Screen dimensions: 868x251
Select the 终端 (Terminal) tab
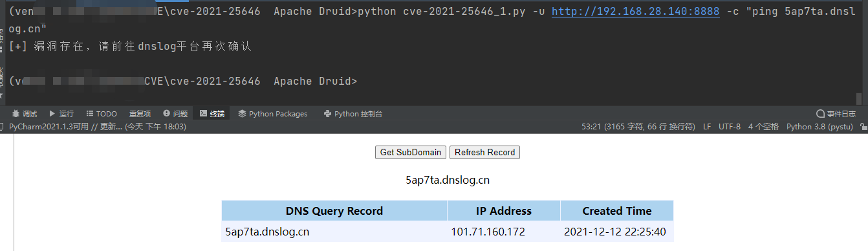pos(212,113)
